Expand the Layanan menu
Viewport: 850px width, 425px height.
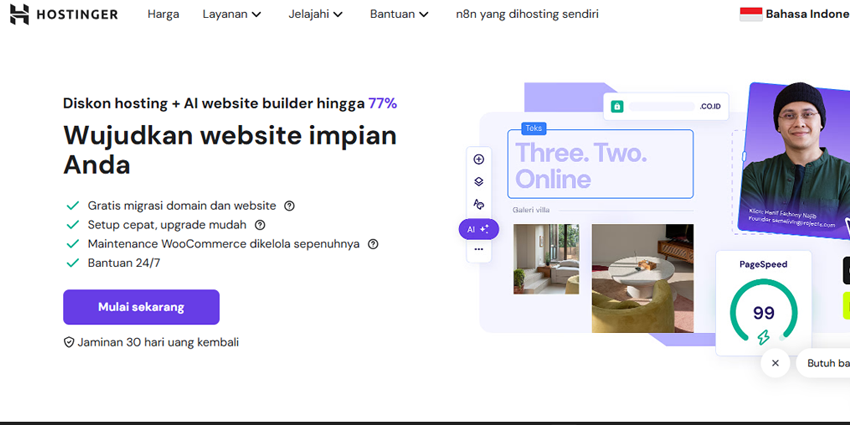point(231,14)
